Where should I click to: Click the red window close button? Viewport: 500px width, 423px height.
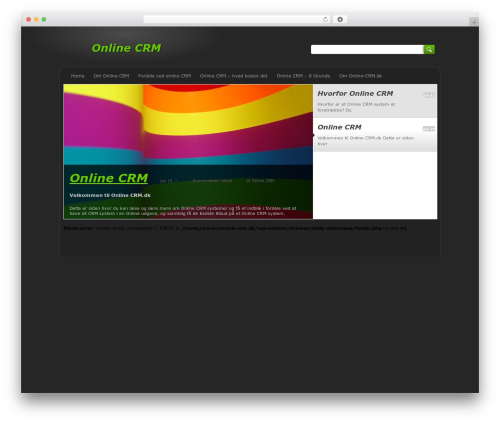tap(29, 19)
